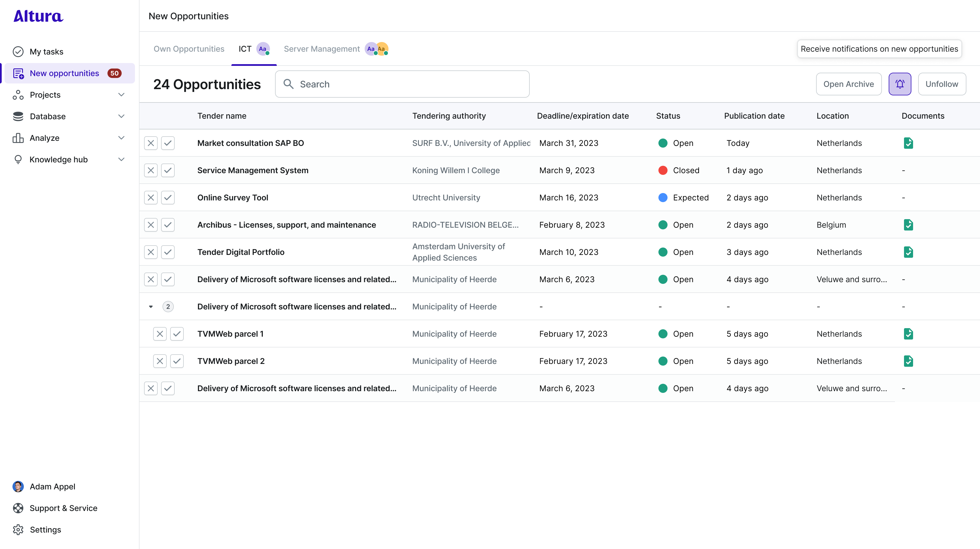Click the notification bell icon button
This screenshot has width=980, height=549.
tap(899, 84)
